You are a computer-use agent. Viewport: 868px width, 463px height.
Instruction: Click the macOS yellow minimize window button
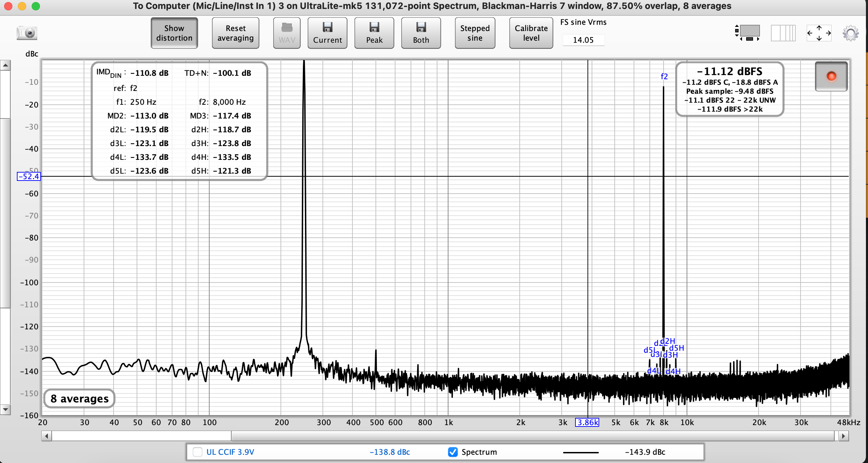point(22,6)
